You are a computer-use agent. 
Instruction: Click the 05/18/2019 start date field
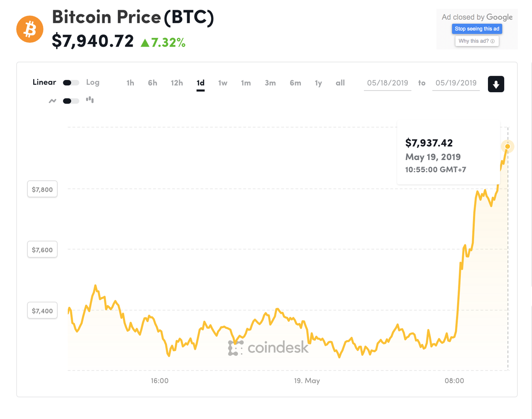click(x=387, y=83)
